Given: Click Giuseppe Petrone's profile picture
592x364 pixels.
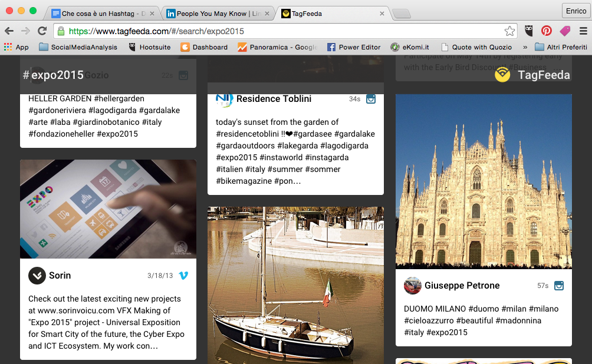Looking at the screenshot, I should 413,286.
